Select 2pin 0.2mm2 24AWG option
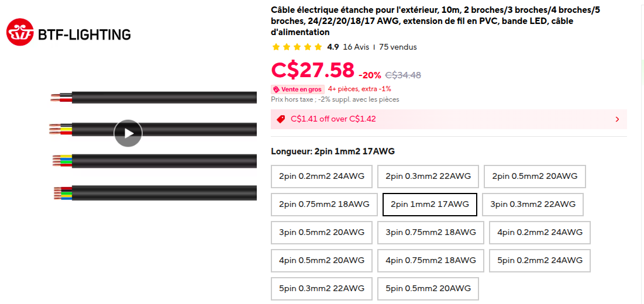This screenshot has width=644, height=304. [322, 176]
